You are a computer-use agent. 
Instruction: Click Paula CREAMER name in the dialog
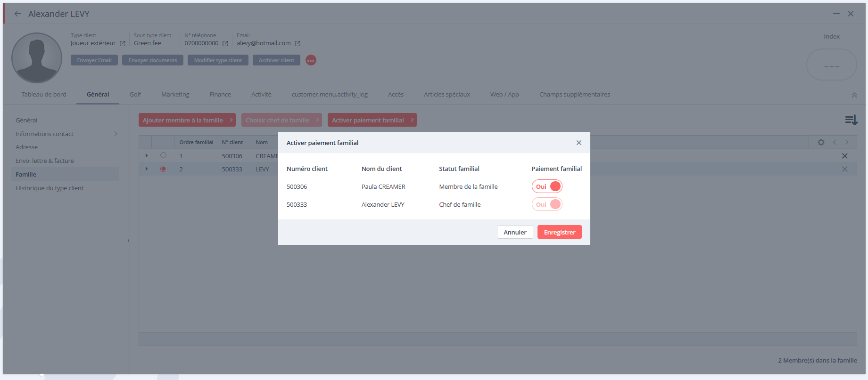tap(383, 187)
